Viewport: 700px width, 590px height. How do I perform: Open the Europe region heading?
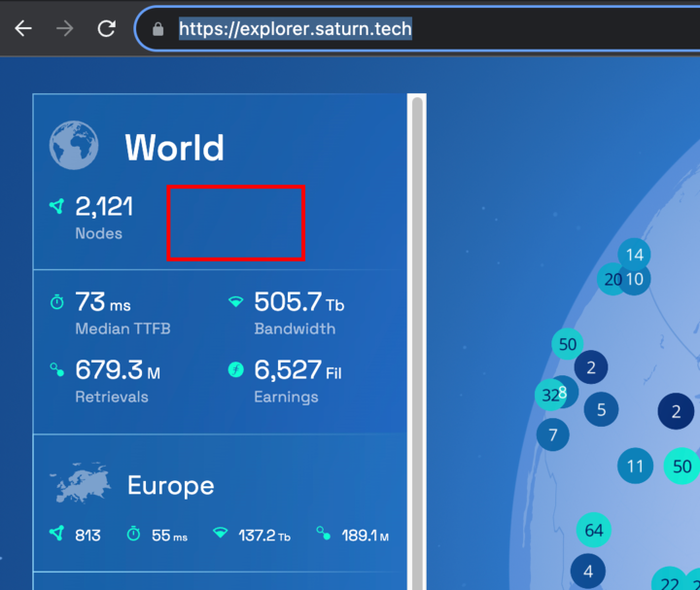[x=170, y=485]
